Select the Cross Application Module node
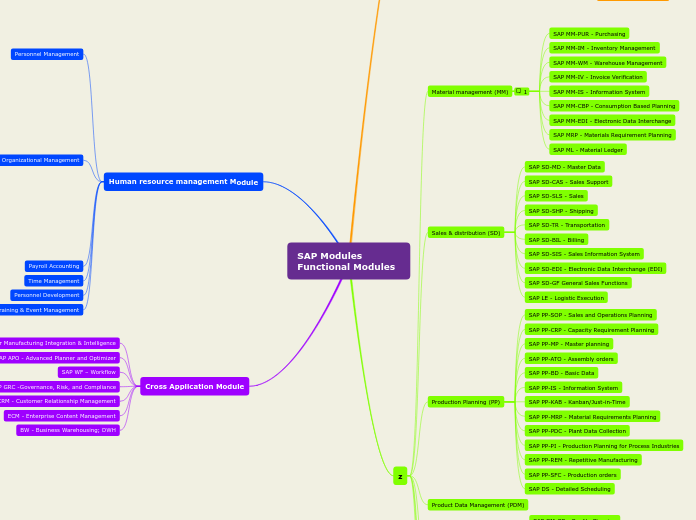The image size is (696, 520). (194, 386)
